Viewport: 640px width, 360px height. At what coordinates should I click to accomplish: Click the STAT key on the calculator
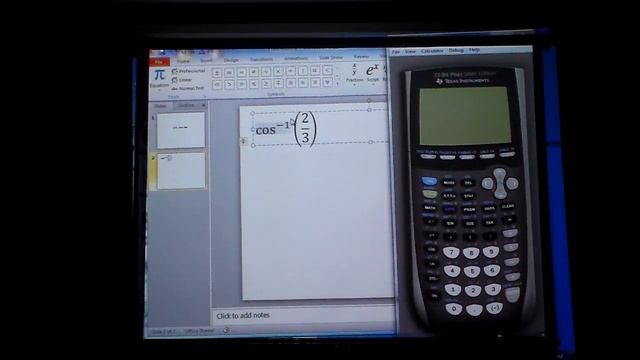click(469, 196)
